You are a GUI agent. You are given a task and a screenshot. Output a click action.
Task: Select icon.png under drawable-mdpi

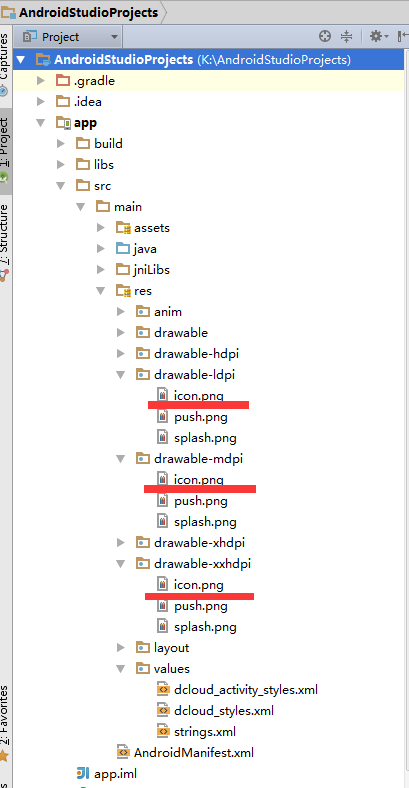click(x=198, y=480)
